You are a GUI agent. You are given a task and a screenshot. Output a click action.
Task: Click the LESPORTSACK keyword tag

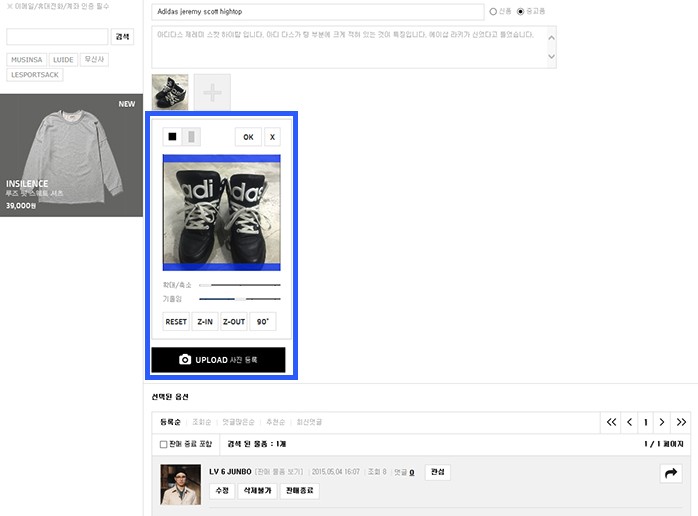[35, 75]
